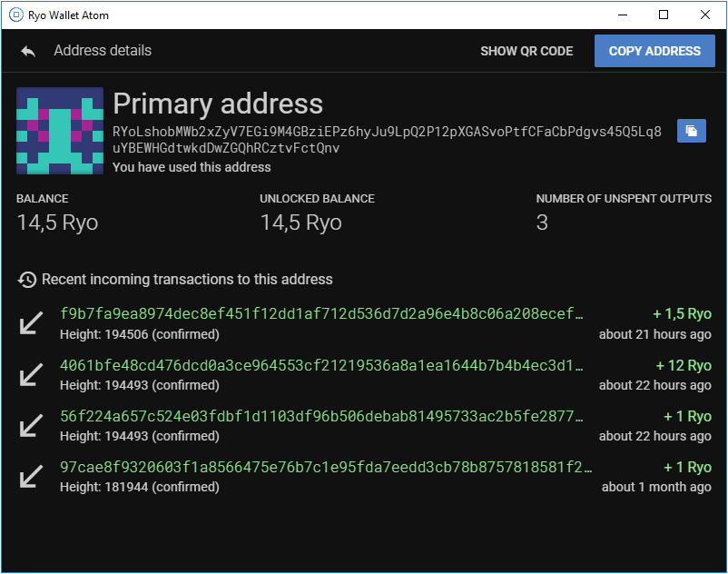Viewport: 728px width, 574px height.
Task: Show the QR code for this address
Action: 526,51
